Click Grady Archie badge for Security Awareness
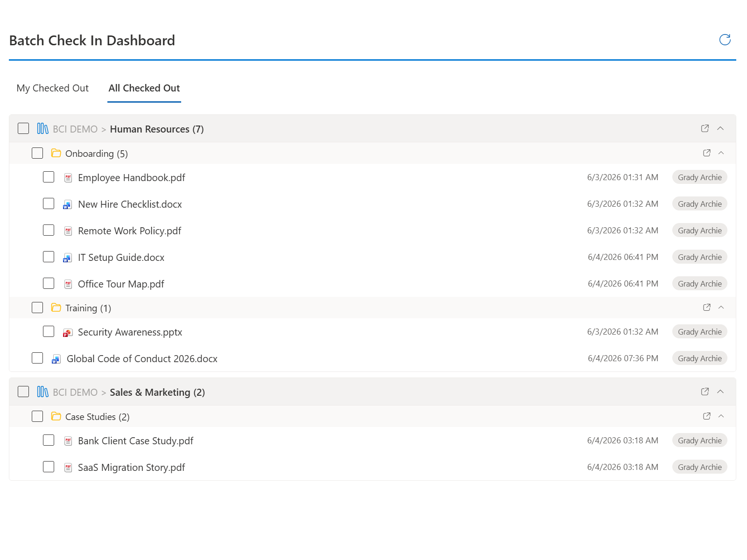 point(699,332)
